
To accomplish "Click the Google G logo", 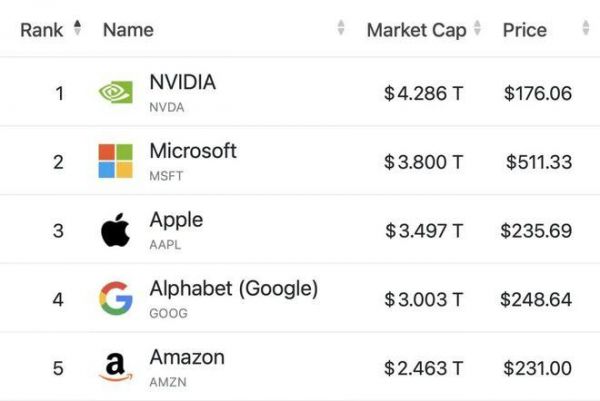I will click(x=115, y=298).
